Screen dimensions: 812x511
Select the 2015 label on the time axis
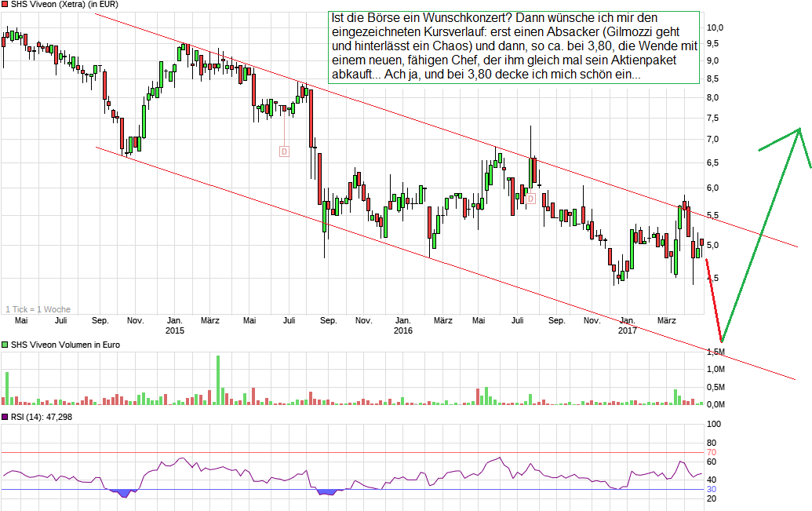(x=174, y=330)
